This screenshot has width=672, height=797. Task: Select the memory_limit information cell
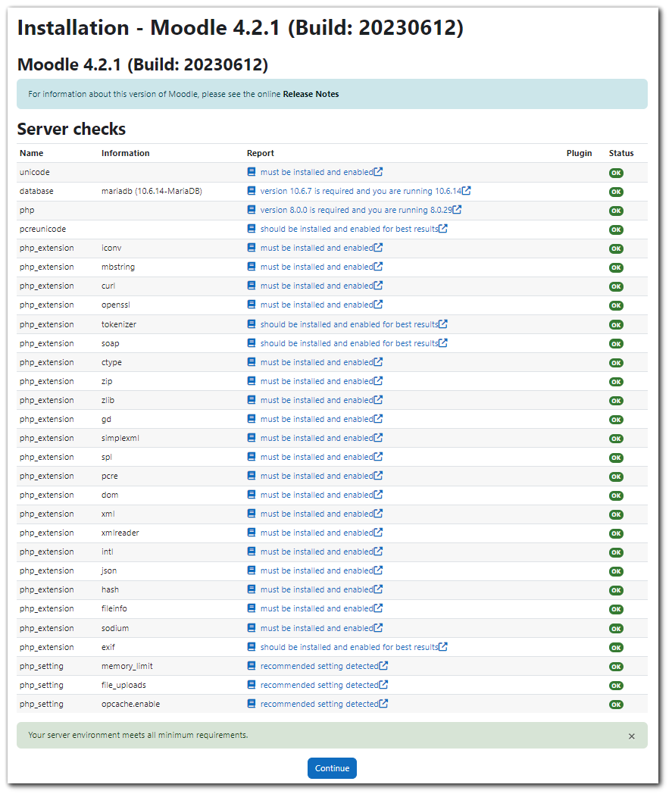point(127,666)
